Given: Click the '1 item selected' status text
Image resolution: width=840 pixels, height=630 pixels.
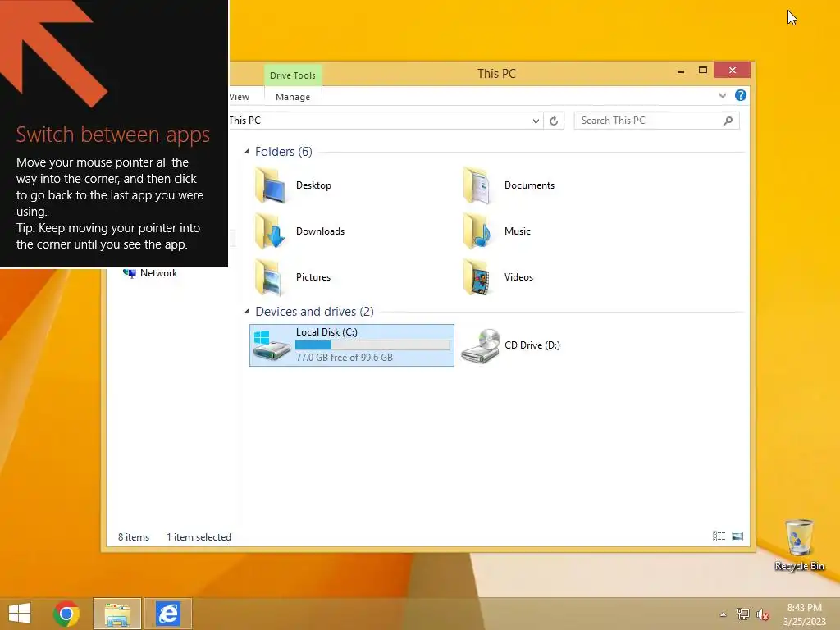Looking at the screenshot, I should click(199, 536).
